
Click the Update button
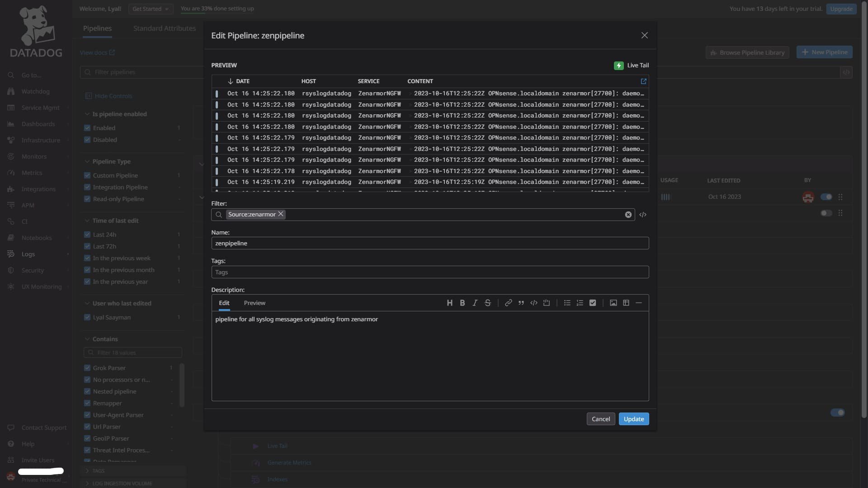tap(633, 419)
